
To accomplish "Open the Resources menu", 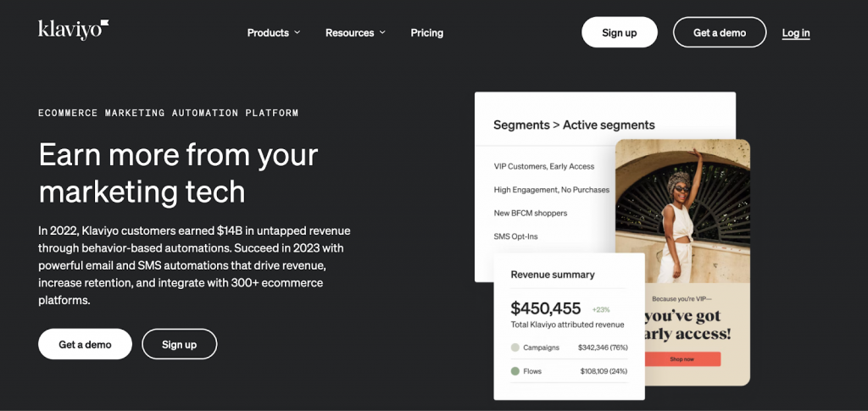I will tap(349, 33).
